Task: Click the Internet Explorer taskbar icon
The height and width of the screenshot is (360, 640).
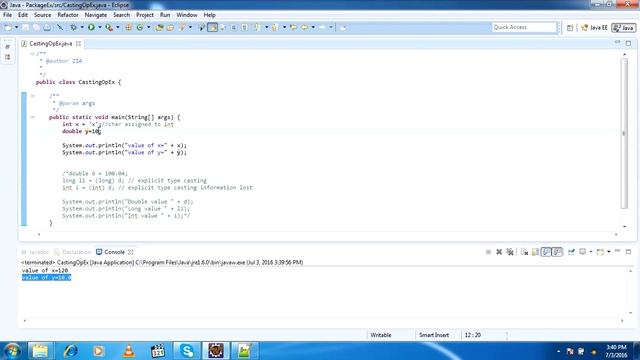Action: pyautogui.click(x=70, y=351)
